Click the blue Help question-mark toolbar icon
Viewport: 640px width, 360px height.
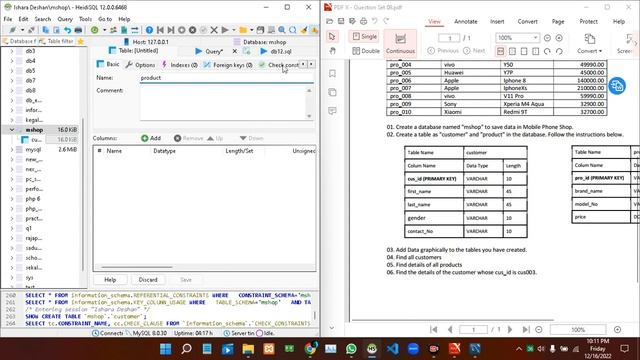click(x=149, y=30)
